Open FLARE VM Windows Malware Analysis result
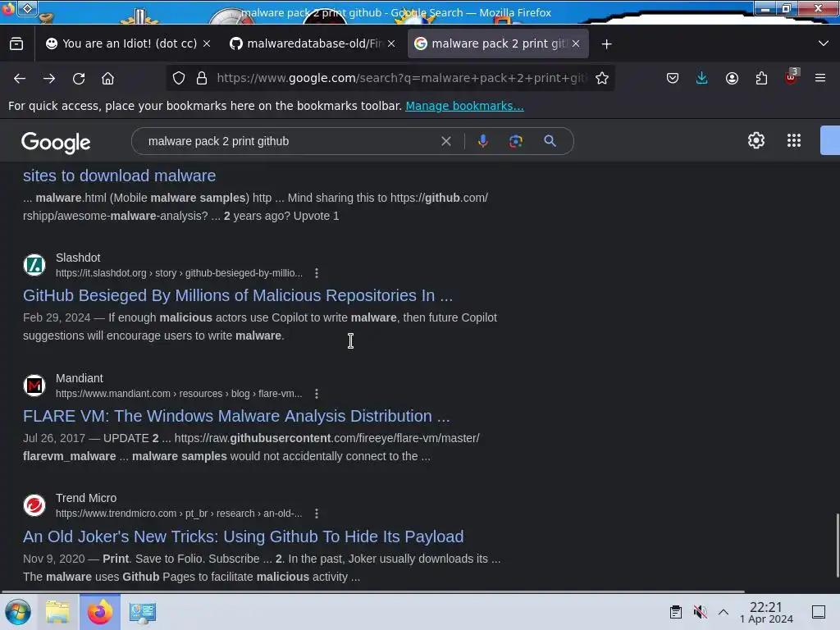The height and width of the screenshot is (630, 840). [236, 416]
